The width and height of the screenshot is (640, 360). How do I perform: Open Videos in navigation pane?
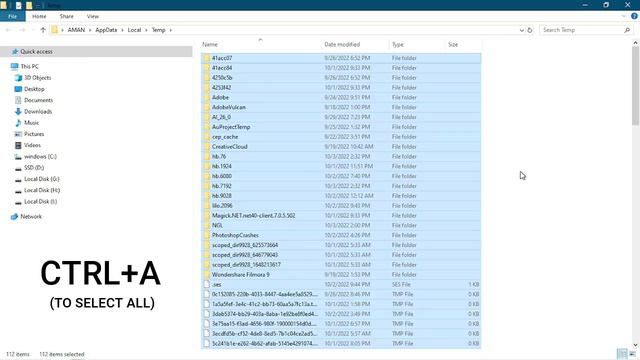[x=32, y=145]
